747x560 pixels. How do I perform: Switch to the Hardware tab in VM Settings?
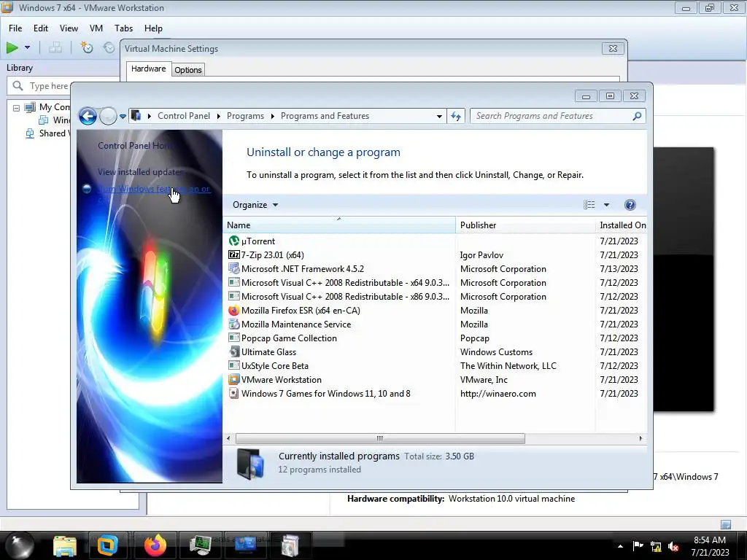[x=148, y=69]
